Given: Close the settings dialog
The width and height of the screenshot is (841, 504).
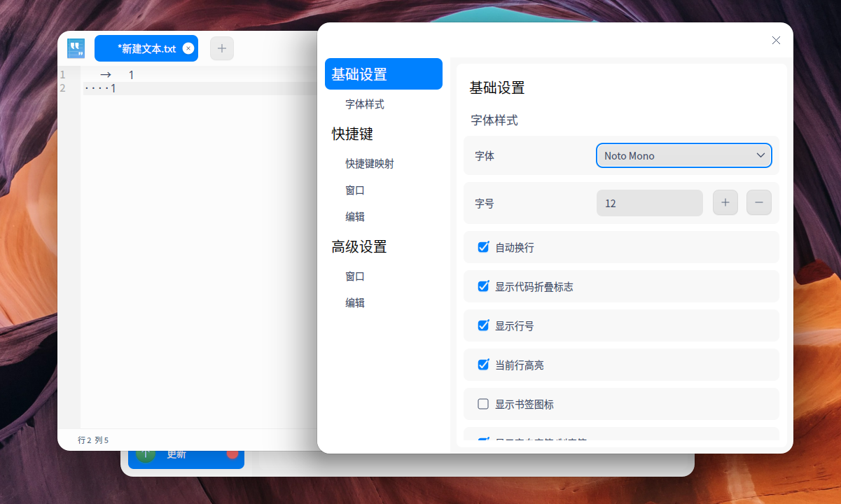Looking at the screenshot, I should click(776, 41).
